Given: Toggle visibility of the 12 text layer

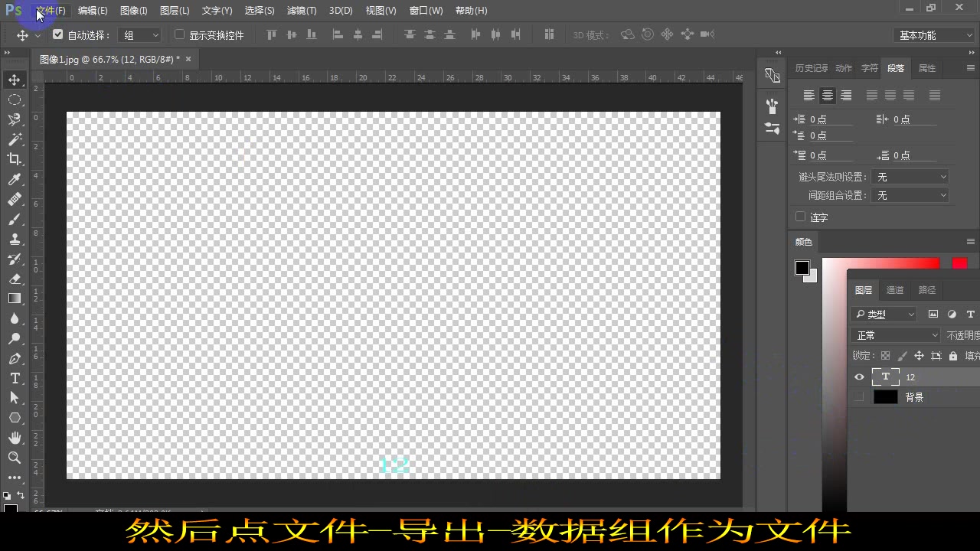Looking at the screenshot, I should 859,377.
